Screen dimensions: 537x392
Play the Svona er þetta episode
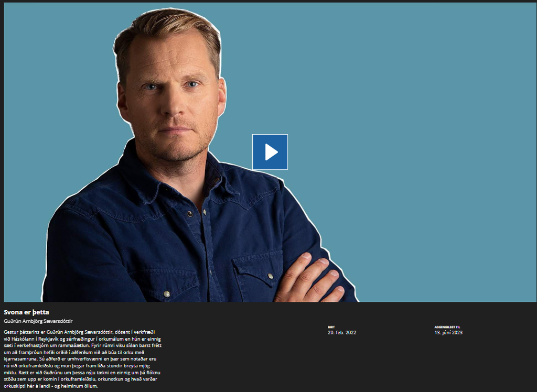pyautogui.click(x=270, y=152)
